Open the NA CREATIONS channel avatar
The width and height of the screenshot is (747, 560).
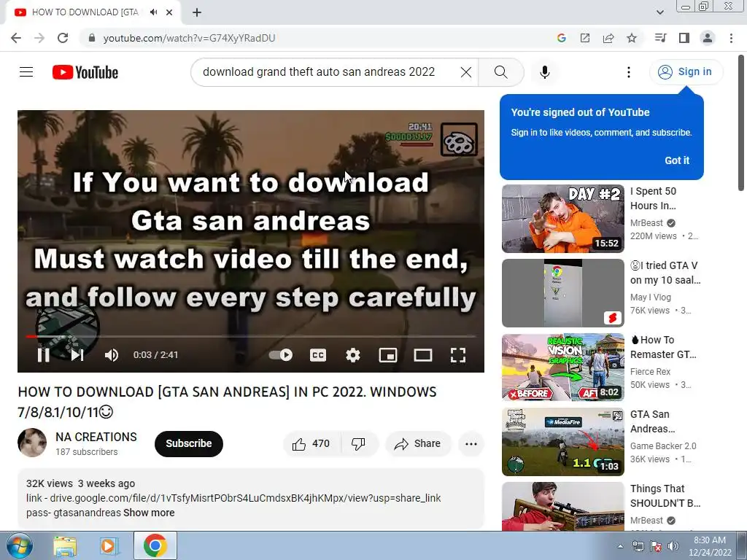click(x=32, y=443)
